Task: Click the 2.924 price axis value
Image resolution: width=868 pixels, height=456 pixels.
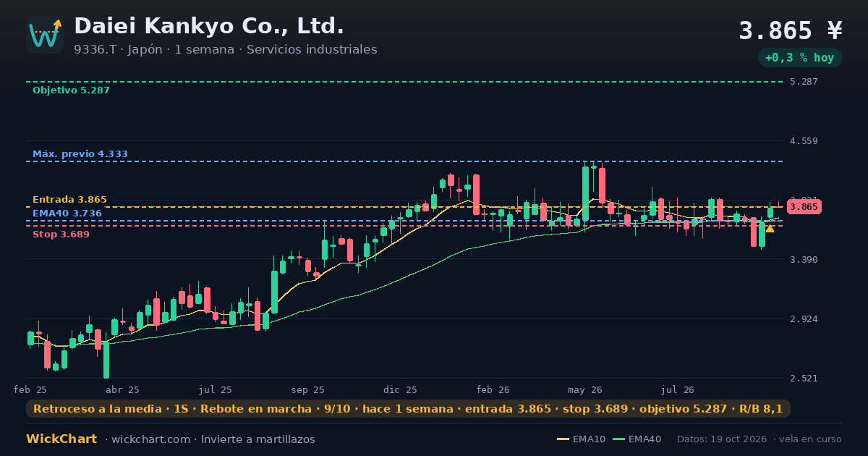Action: pyautogui.click(x=804, y=319)
